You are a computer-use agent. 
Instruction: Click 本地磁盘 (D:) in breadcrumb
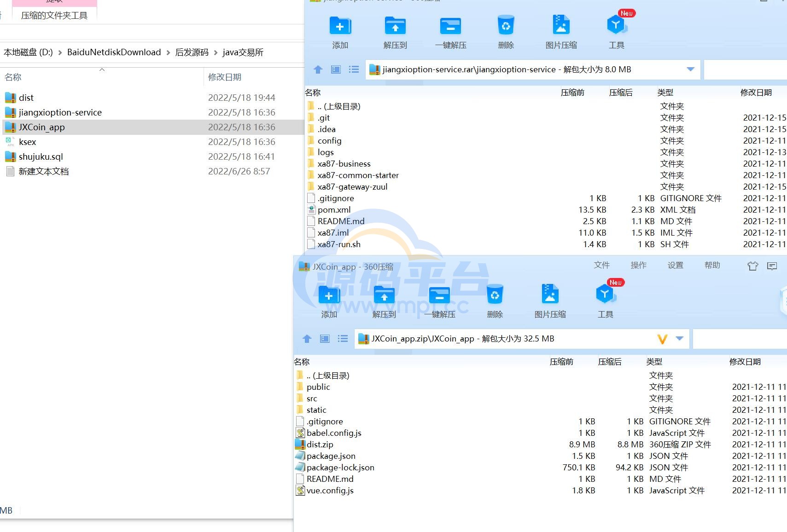tap(28, 52)
